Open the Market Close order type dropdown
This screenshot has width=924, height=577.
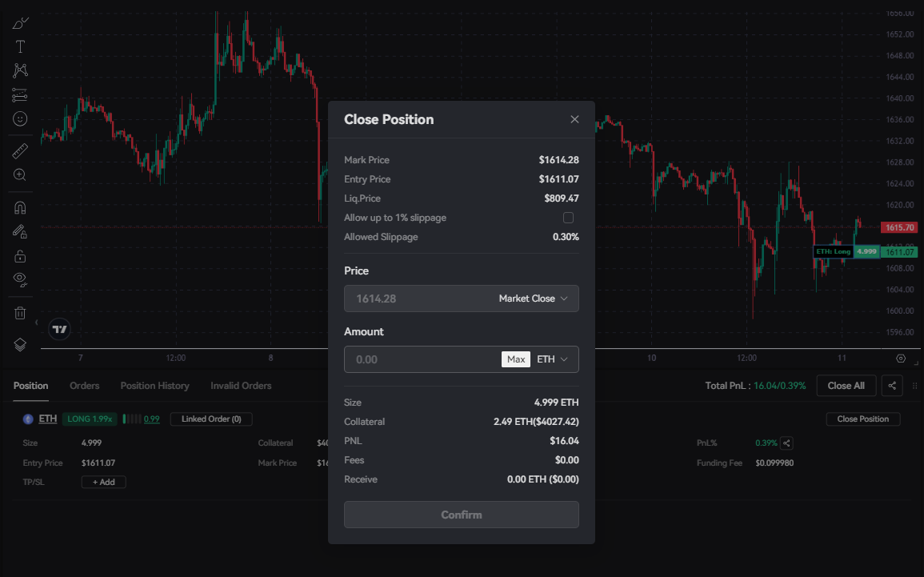point(534,299)
